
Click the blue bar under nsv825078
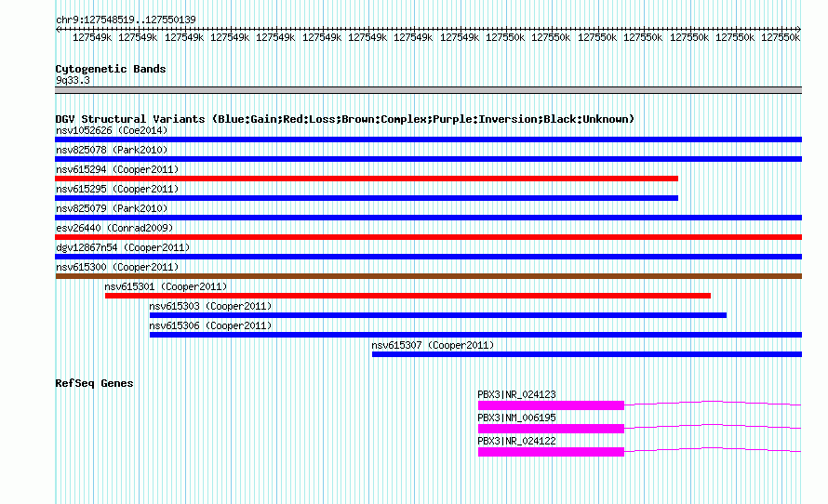pyautogui.click(x=428, y=159)
